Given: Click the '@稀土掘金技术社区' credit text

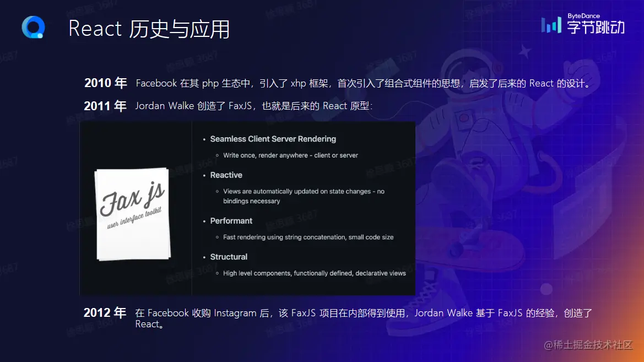Looking at the screenshot, I should tap(588, 345).
